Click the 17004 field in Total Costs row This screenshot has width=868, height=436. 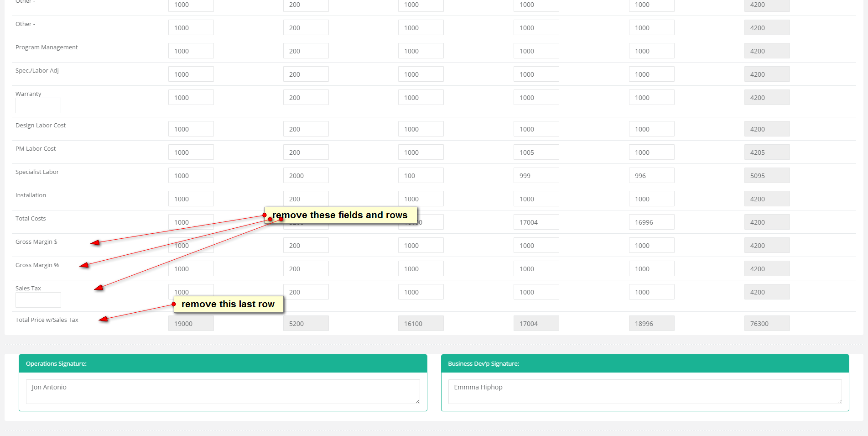tap(536, 222)
